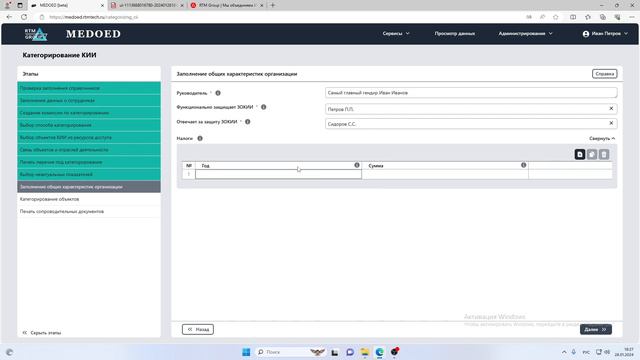Open the browser split screen icon

coord(573,17)
